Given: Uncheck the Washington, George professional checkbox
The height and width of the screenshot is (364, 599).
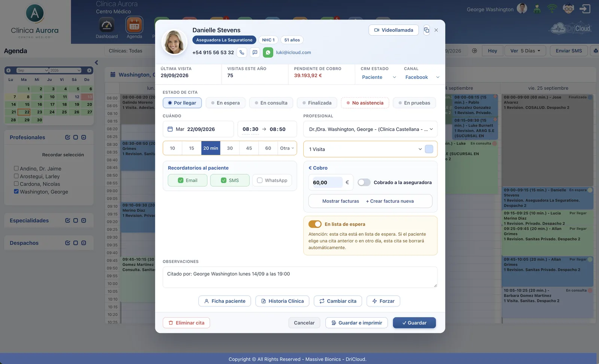Looking at the screenshot, I should tap(16, 191).
